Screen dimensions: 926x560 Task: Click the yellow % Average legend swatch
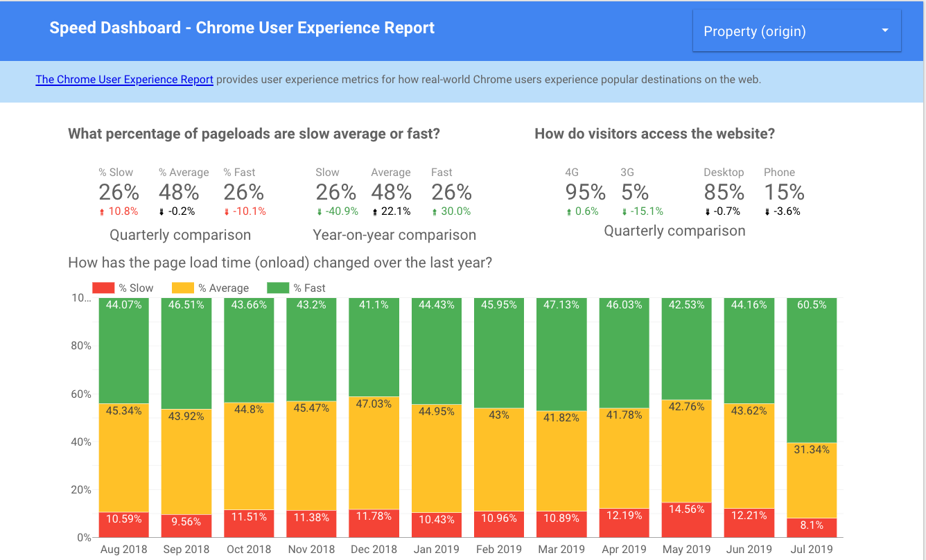point(183,288)
